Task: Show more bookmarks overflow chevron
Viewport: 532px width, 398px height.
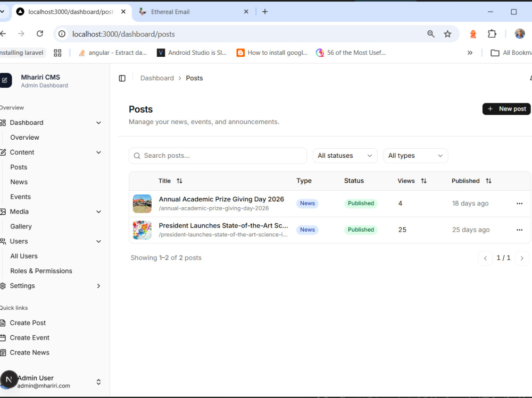Action: (x=470, y=53)
